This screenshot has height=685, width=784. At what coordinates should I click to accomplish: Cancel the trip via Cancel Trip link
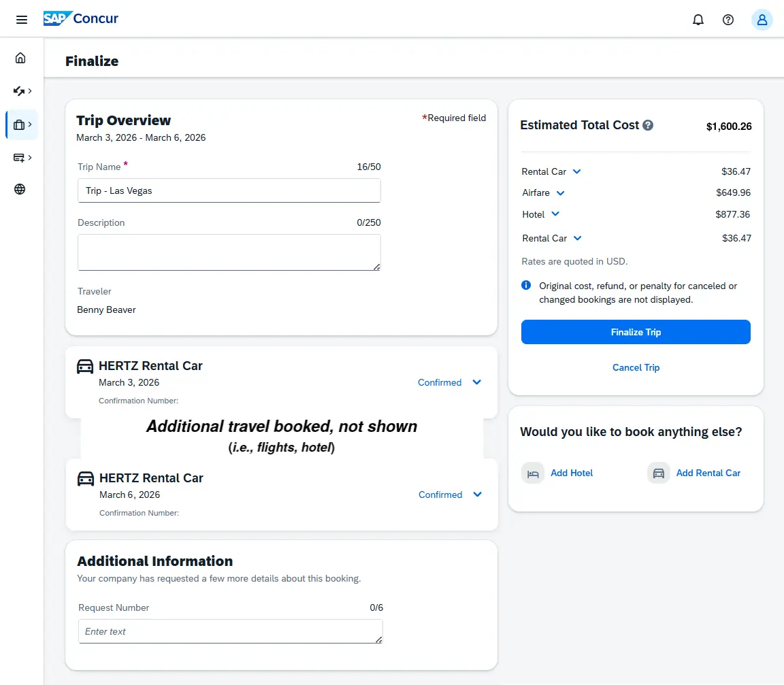click(x=636, y=368)
